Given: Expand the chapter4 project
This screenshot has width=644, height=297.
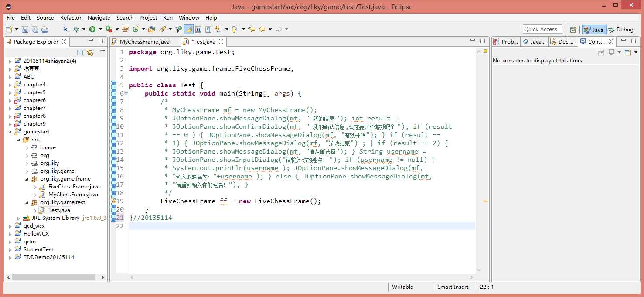Looking at the screenshot, I should click(10, 85).
